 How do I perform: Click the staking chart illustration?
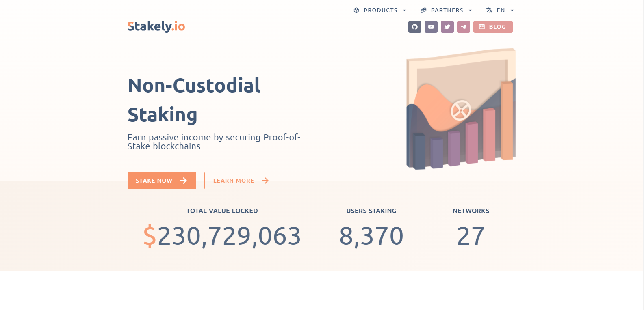461,109
